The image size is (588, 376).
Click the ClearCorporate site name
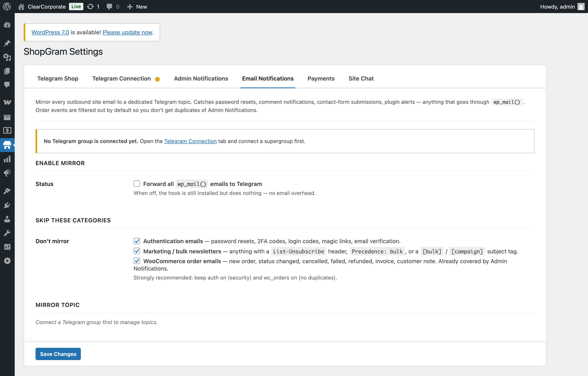click(x=47, y=7)
